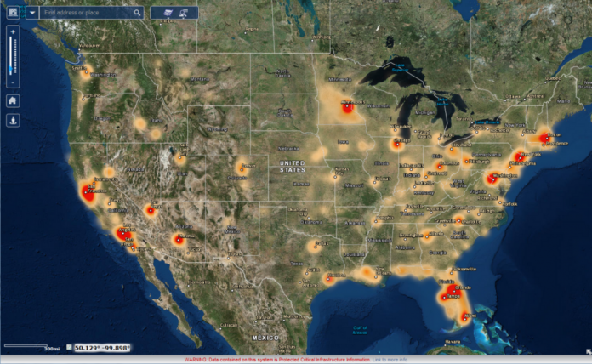Expand the search options dropdown arrow
Image resolution: width=592 pixels, height=364 pixels.
click(32, 13)
